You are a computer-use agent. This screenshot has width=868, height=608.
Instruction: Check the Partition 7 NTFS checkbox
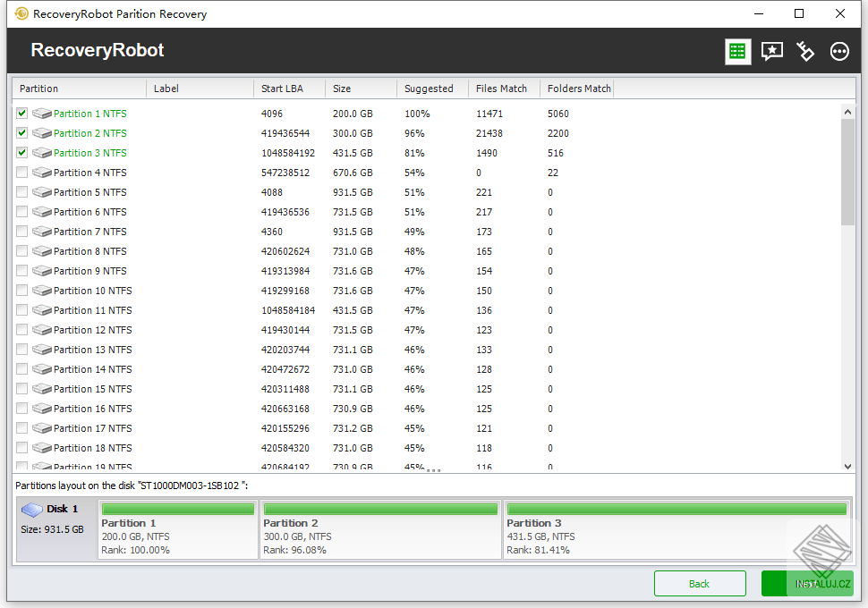[21, 232]
